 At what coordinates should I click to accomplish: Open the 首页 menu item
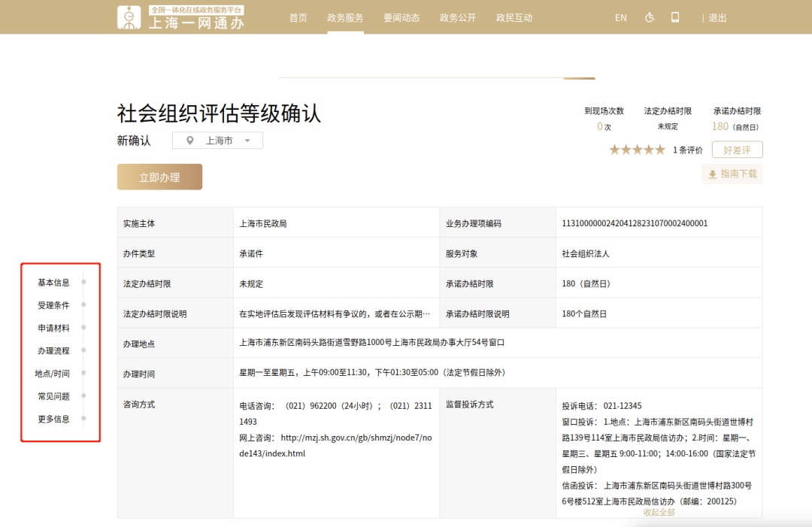298,18
